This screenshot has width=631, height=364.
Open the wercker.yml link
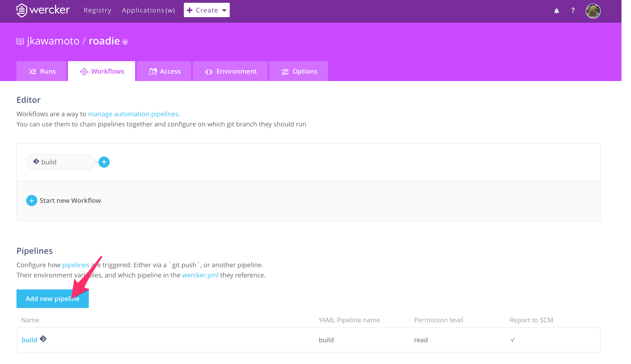pos(200,275)
